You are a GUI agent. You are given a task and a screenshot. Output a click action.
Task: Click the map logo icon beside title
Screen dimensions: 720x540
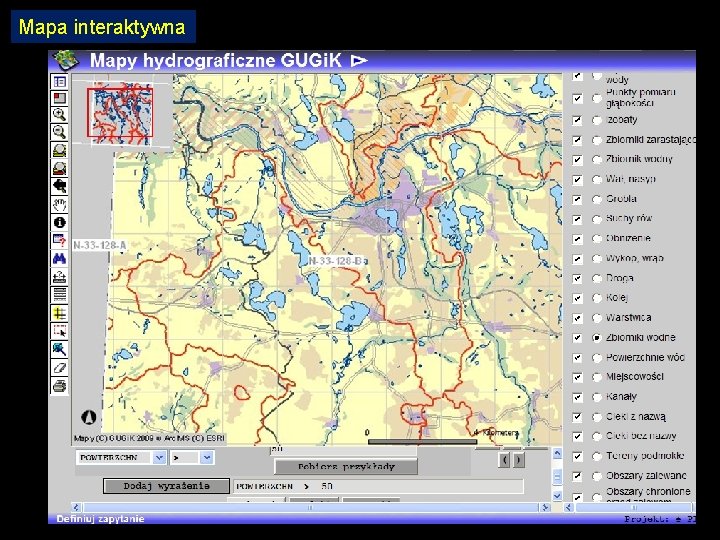point(67,61)
